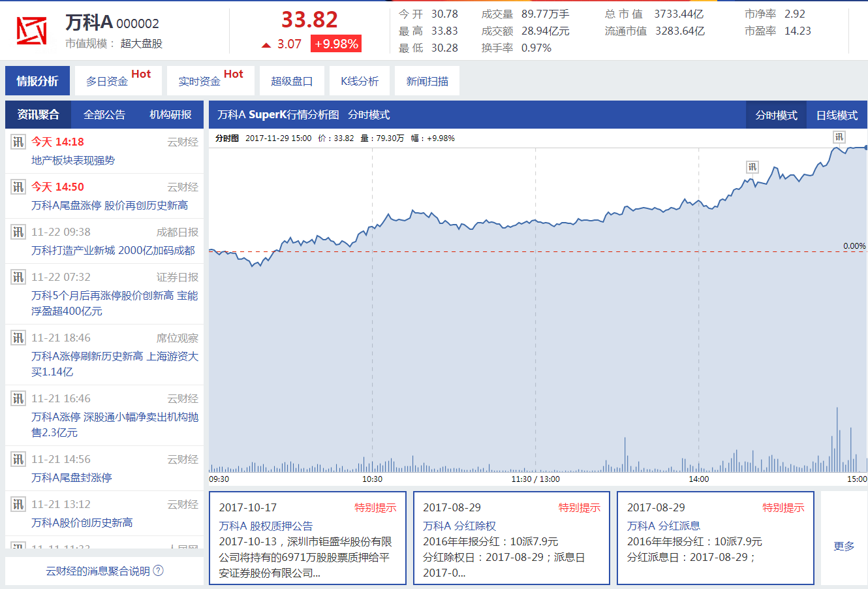Switch chart to 日线模式 daily mode

(837, 115)
